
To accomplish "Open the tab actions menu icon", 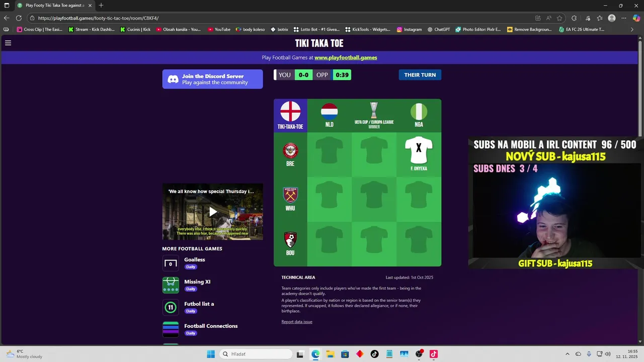I will pos(7,6).
